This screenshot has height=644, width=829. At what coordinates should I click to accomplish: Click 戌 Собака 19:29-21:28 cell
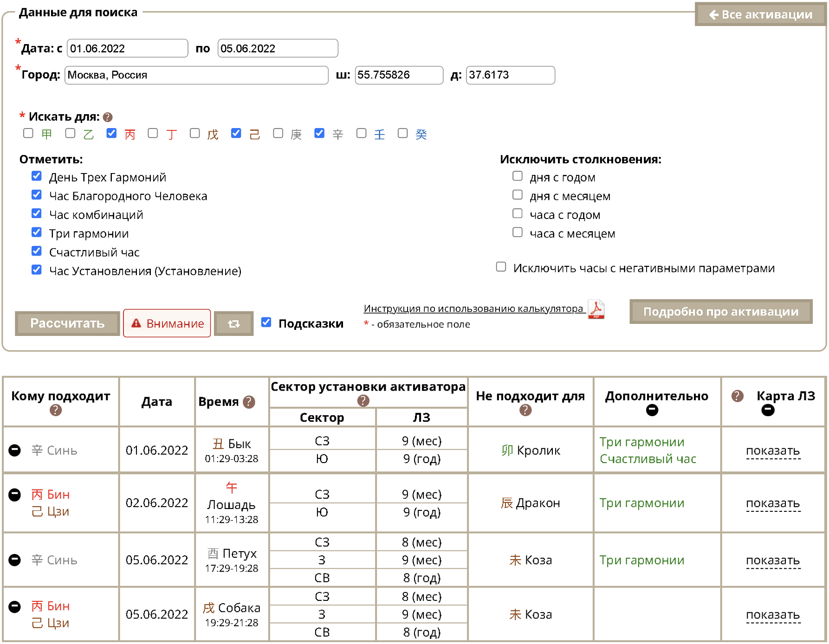pos(232,615)
